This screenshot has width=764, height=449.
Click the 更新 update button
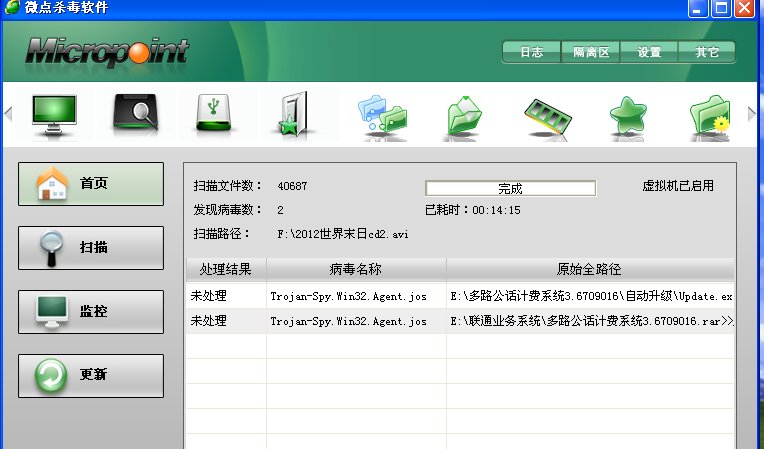pyautogui.click(x=91, y=376)
